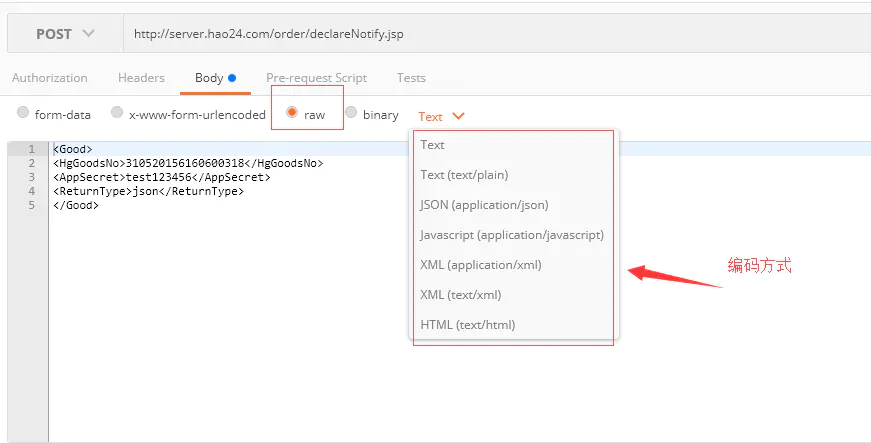This screenshot has width=871, height=443.
Task: Select the Body tab
Action: coord(215,78)
